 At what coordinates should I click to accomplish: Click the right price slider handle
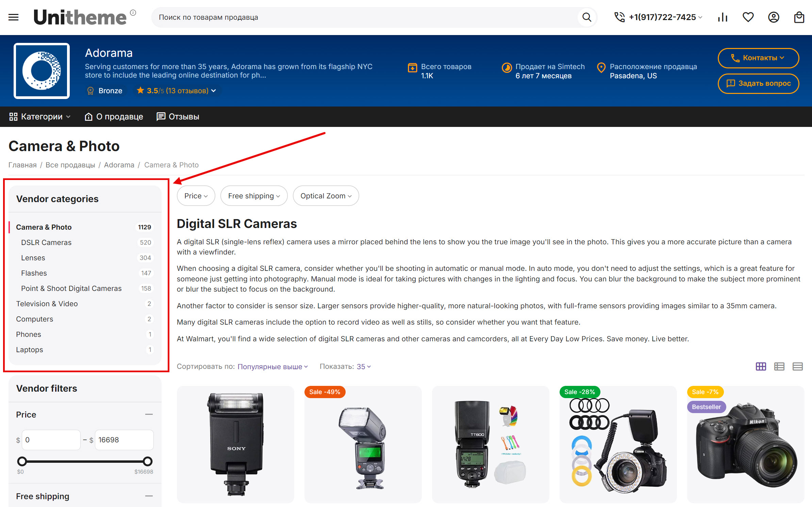point(148,461)
